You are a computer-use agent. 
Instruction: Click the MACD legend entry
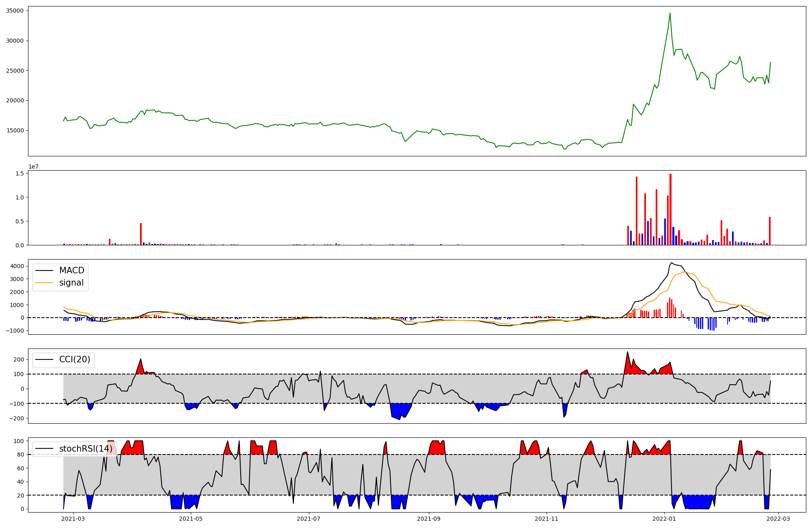pos(71,270)
